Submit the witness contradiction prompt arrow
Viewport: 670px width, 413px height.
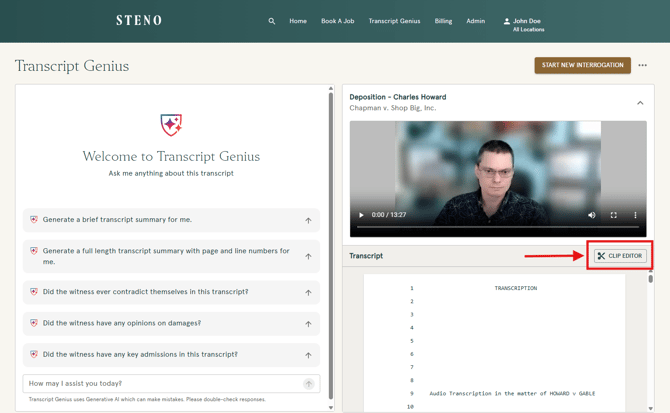click(x=308, y=293)
